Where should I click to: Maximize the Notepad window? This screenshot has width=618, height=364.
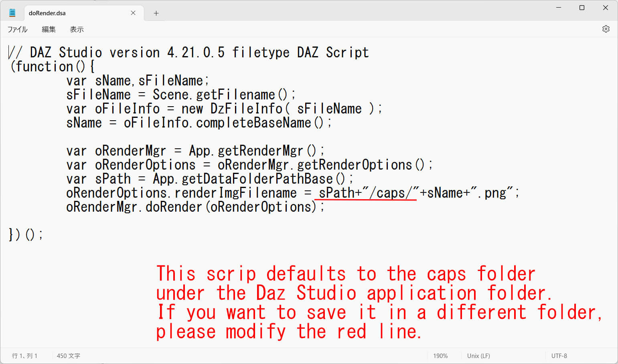(582, 8)
